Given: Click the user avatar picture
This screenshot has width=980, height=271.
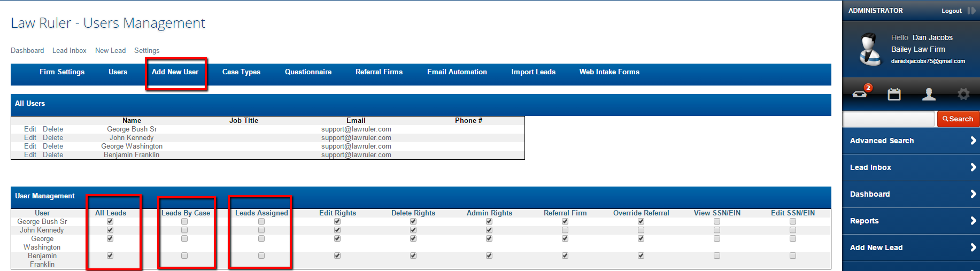Looking at the screenshot, I should coord(870,49).
